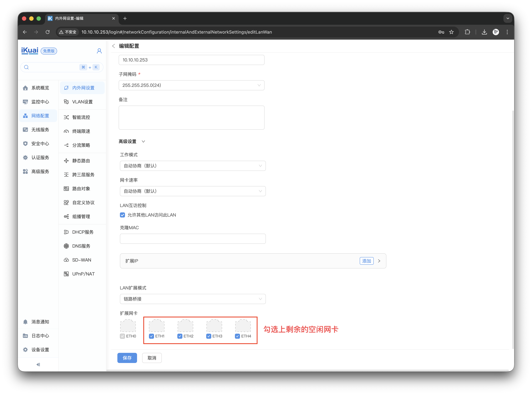Collapse the 高级设置 section
532x395 pixels.
(143, 142)
